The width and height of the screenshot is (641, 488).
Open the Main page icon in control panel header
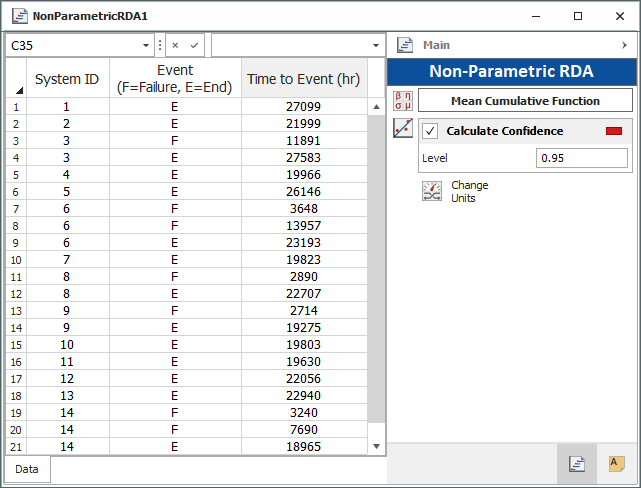point(405,45)
